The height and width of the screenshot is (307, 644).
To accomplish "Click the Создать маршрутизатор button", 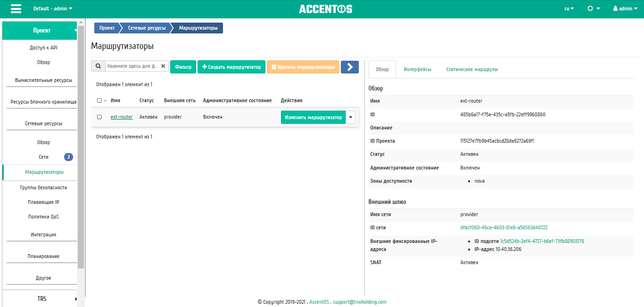I will pyautogui.click(x=231, y=67).
